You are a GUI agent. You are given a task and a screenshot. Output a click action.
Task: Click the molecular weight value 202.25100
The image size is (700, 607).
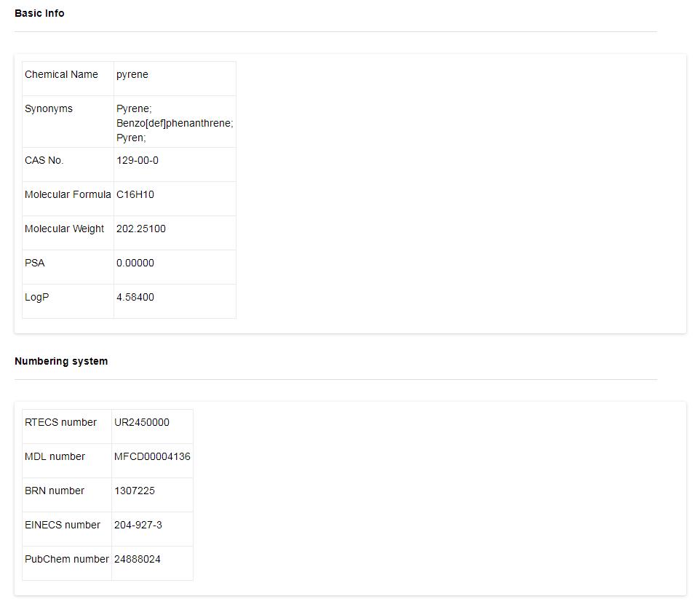[141, 229]
